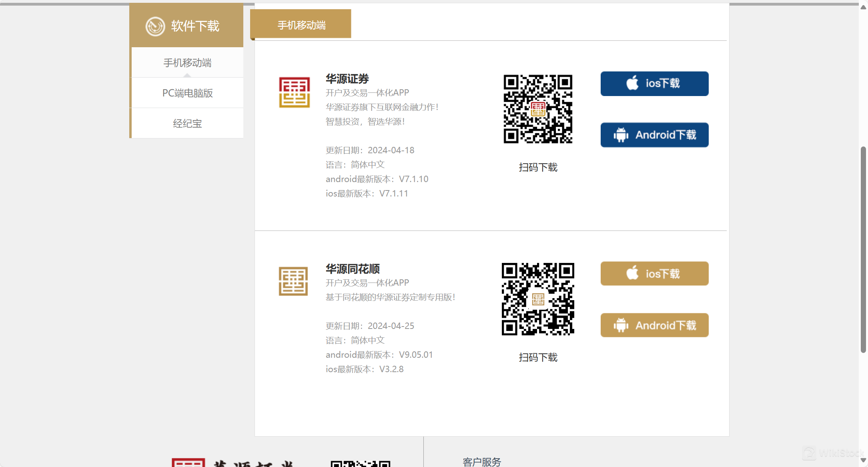868x467 pixels.
Task: Open 经纪宝 sidebar item
Action: tap(187, 124)
